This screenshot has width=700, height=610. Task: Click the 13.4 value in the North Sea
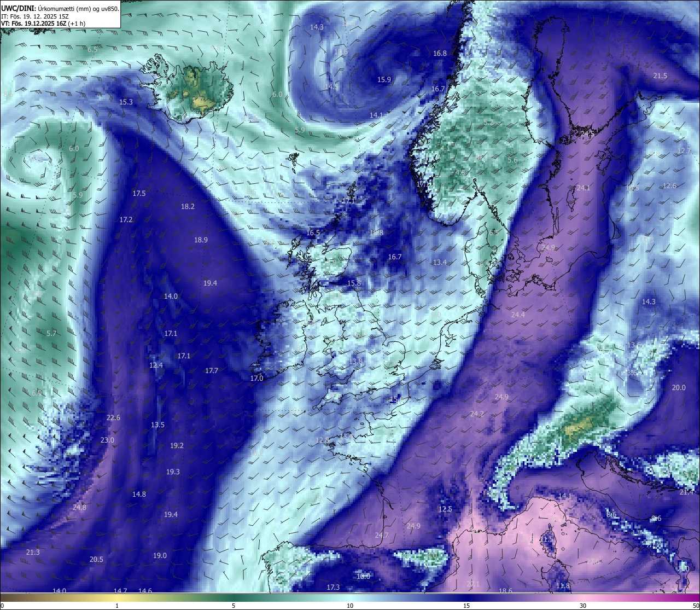tap(440, 262)
